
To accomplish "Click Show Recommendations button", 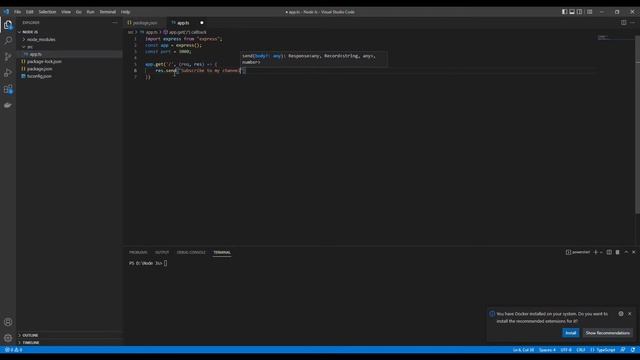I will coord(607,333).
